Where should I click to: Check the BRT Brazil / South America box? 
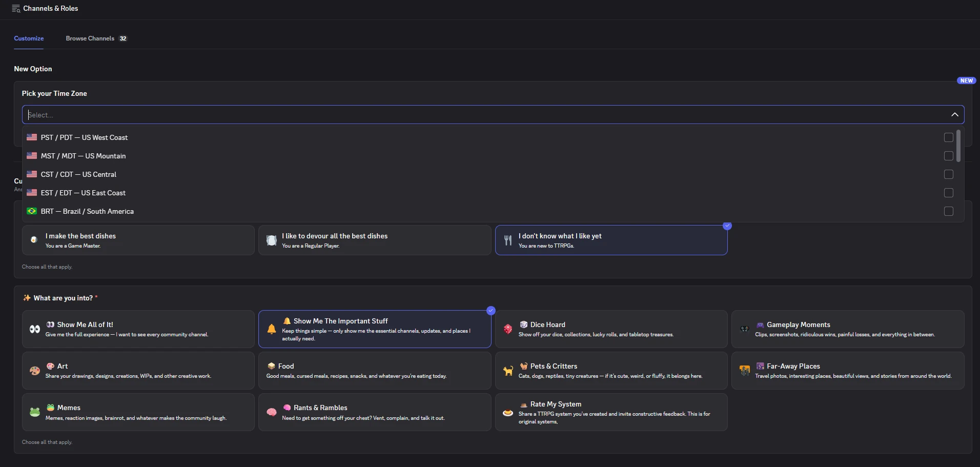click(x=949, y=211)
